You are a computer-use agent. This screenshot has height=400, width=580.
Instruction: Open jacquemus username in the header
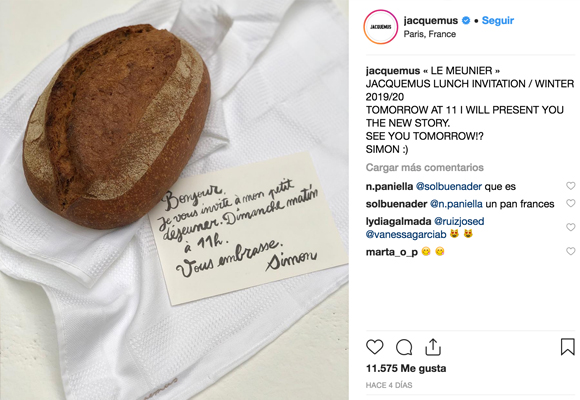tap(431, 20)
